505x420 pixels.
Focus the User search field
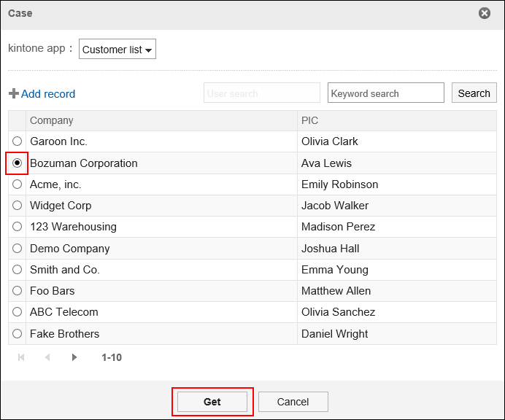point(262,93)
